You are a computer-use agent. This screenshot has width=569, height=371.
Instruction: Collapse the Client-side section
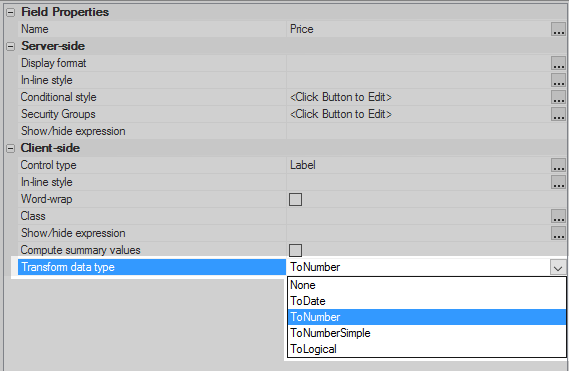(x=11, y=148)
